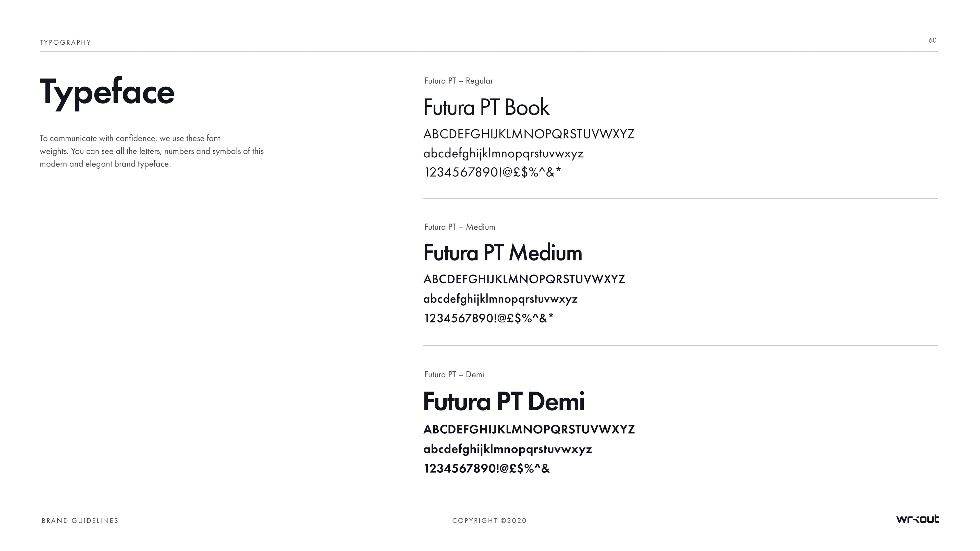980x551 pixels.
Task: Click the wrkout logo in the footer
Action: click(917, 519)
